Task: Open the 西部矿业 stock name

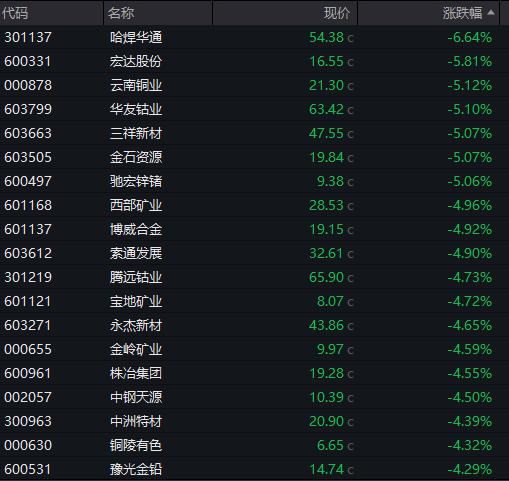Action: [136, 205]
